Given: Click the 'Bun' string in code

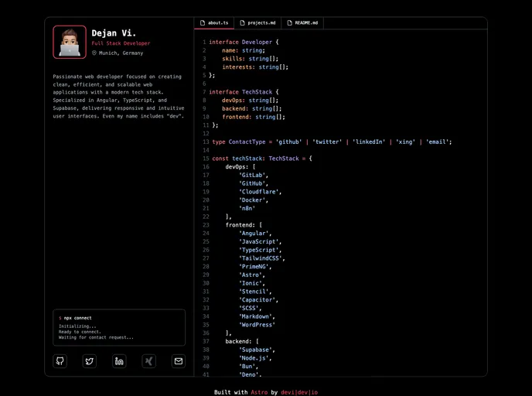Looking at the screenshot, I should (x=249, y=367).
